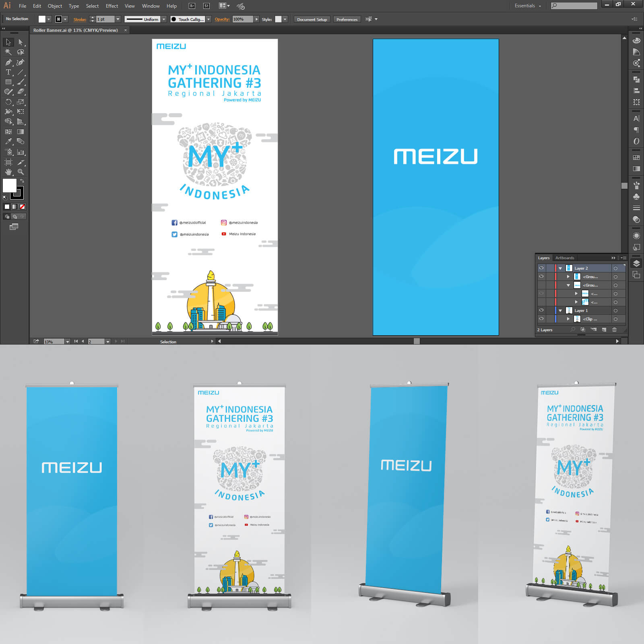644x644 pixels.
Task: Collapse Layer 1 disclosure triangle
Action: click(560, 311)
